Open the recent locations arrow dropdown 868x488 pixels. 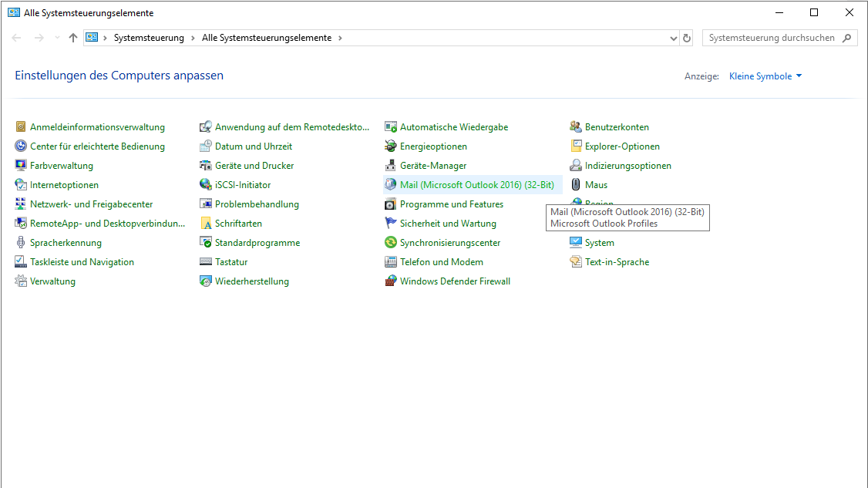pyautogui.click(x=56, y=38)
